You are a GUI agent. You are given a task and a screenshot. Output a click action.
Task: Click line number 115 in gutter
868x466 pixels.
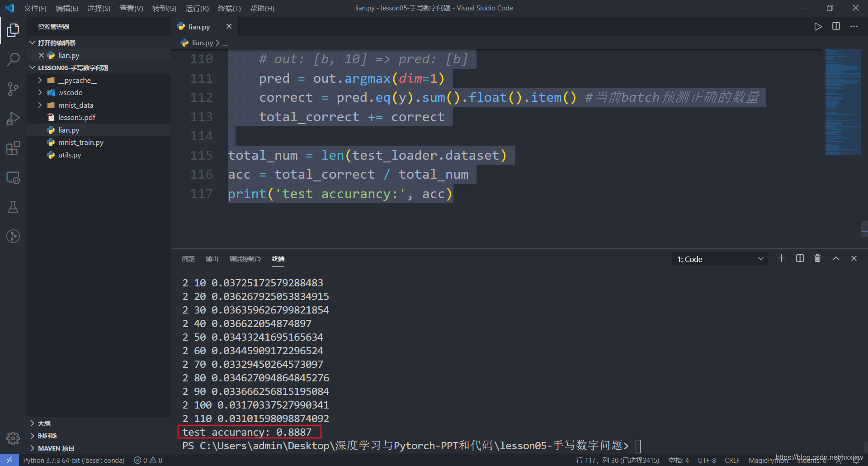coord(201,155)
